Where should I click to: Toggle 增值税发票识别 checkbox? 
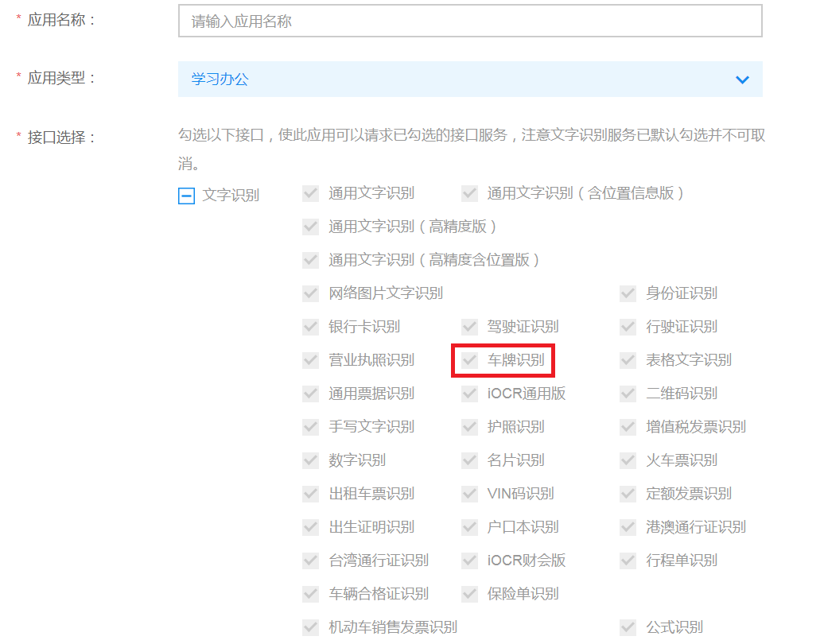coord(628,426)
